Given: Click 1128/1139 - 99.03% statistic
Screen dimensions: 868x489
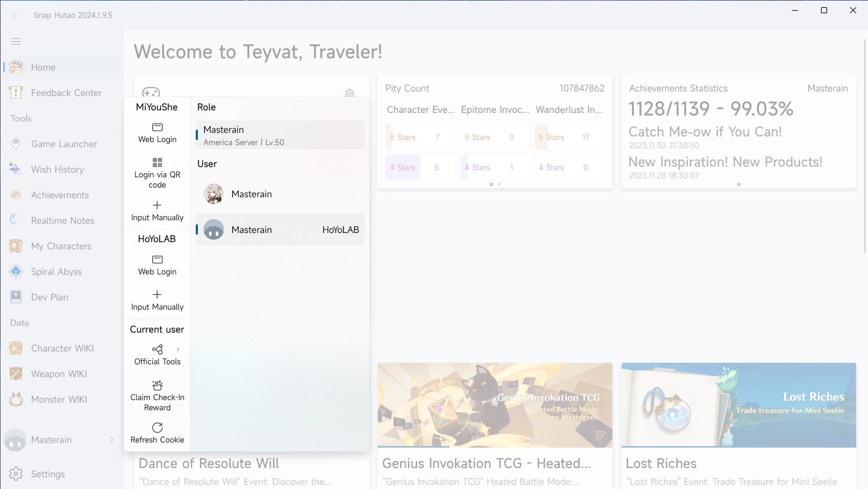Looking at the screenshot, I should 711,109.
